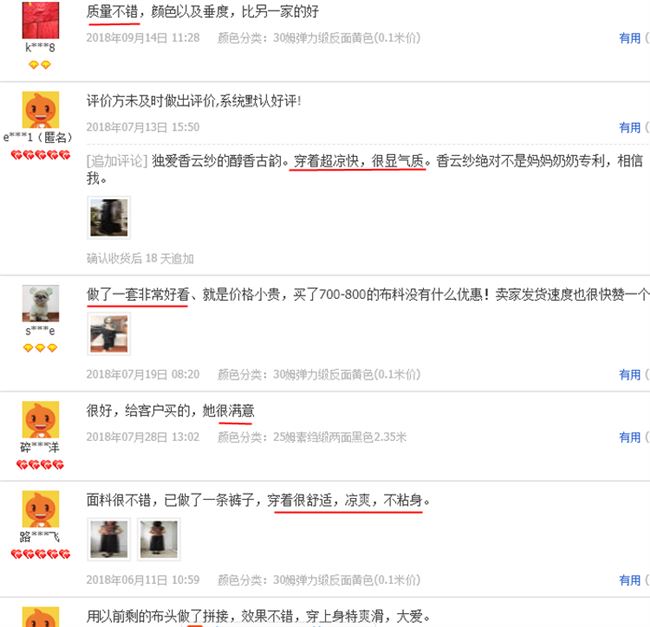This screenshot has width=650, height=627.
Task: Open the first trousers photo in 路***飞's review
Action: (x=109, y=539)
